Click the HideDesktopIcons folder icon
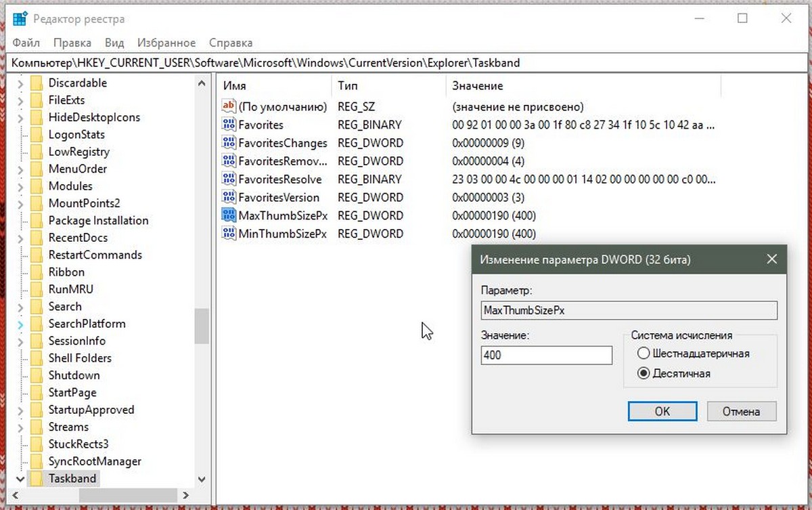 pos(36,117)
